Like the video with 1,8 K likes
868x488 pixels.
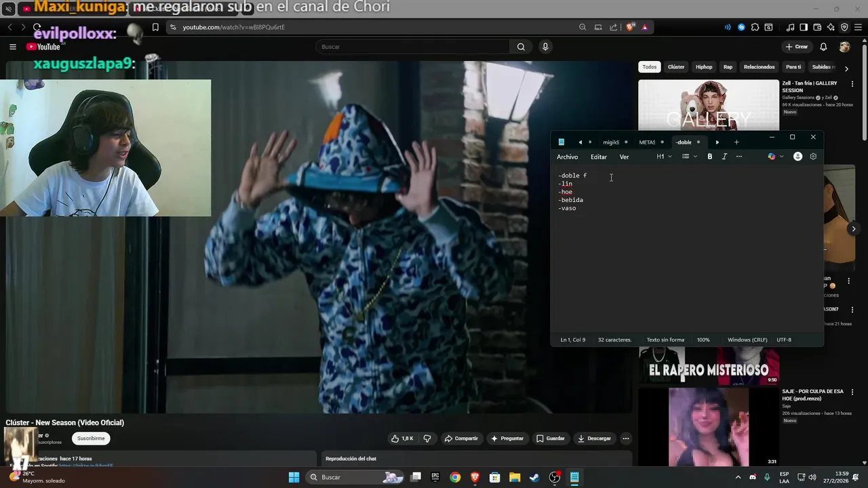[x=402, y=439]
